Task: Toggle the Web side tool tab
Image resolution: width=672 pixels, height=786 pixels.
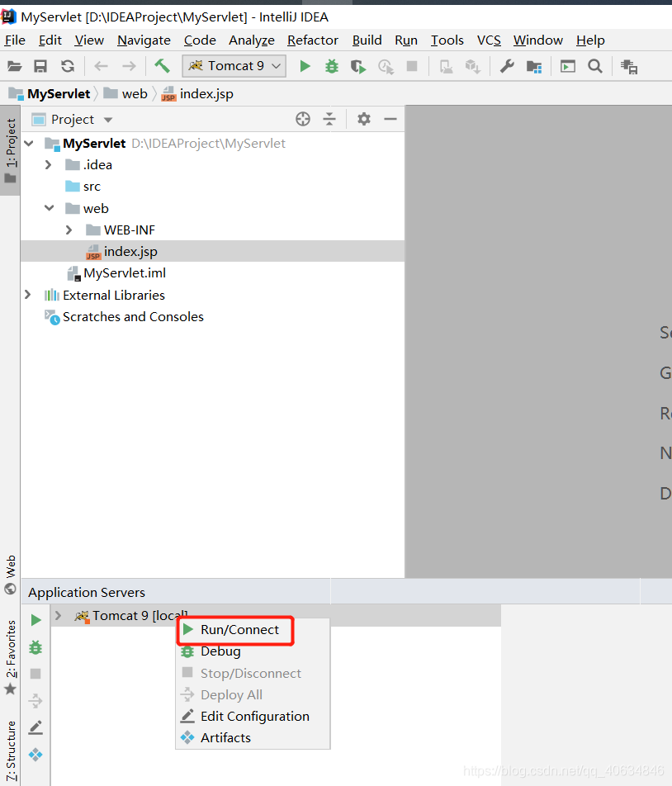Action: (x=10, y=574)
